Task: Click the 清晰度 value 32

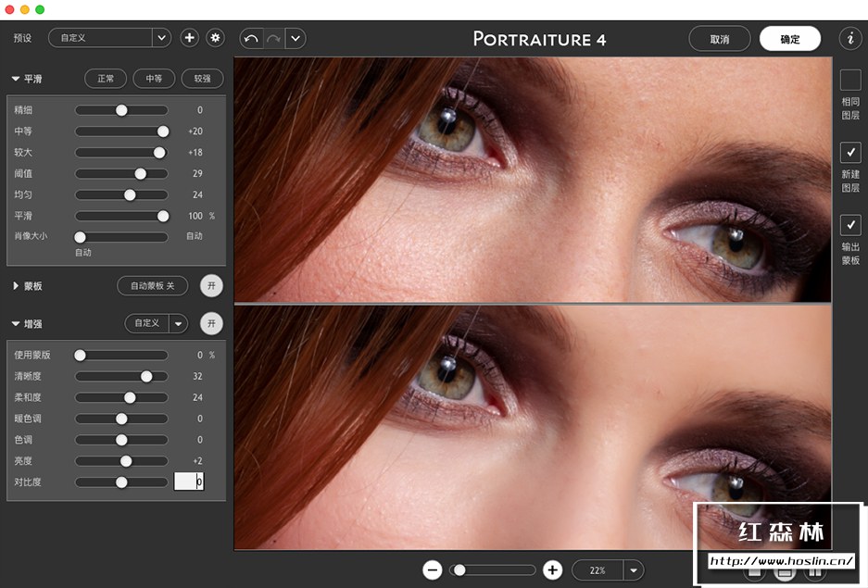Action: [x=197, y=376]
